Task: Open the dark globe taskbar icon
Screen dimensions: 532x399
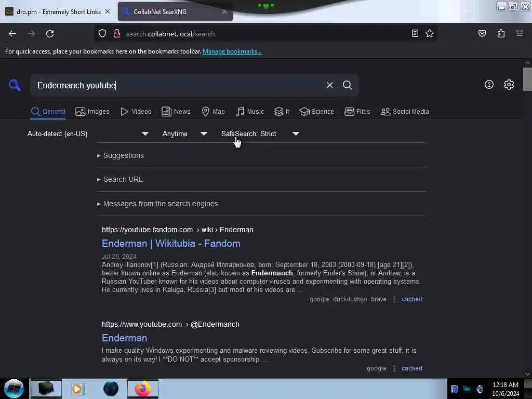Action: (x=111, y=389)
